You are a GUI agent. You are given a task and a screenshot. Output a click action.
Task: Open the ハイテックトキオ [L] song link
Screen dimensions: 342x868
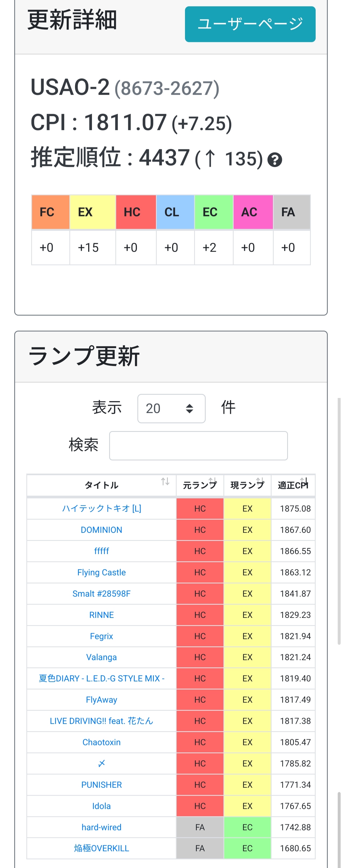point(101,508)
